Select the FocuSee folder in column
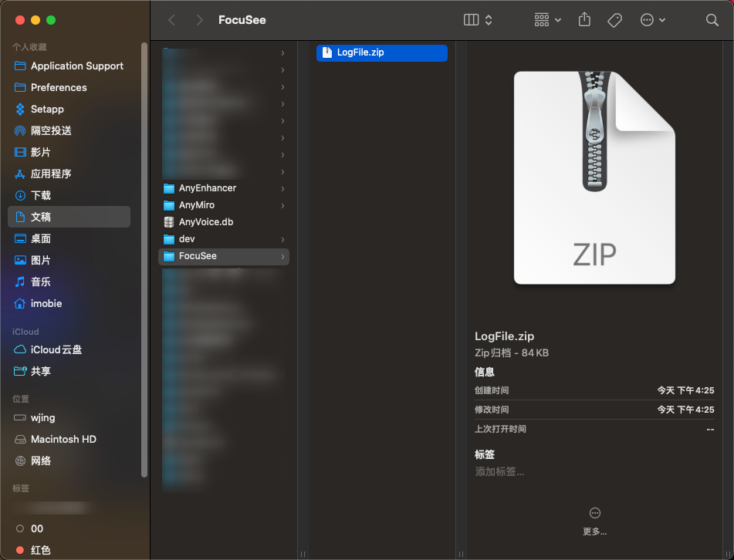Image resolution: width=734 pixels, height=560 pixels. (198, 256)
